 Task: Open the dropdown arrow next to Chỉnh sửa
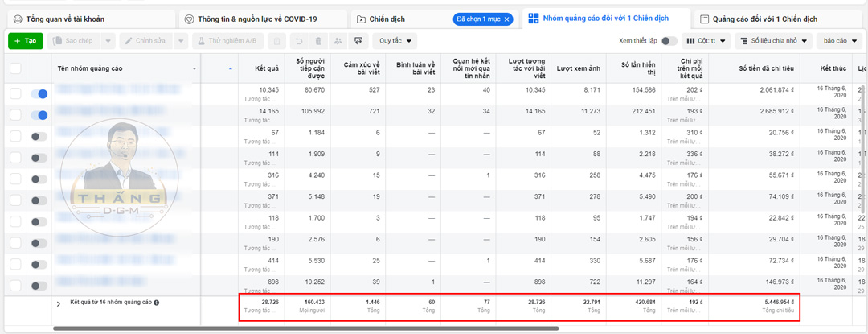click(182, 41)
